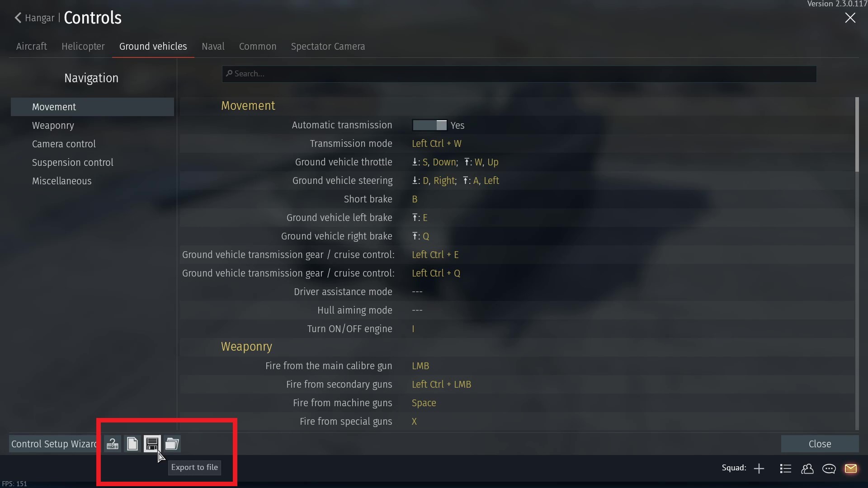
Task: Toggle Automatic transmission switch
Action: (x=429, y=125)
